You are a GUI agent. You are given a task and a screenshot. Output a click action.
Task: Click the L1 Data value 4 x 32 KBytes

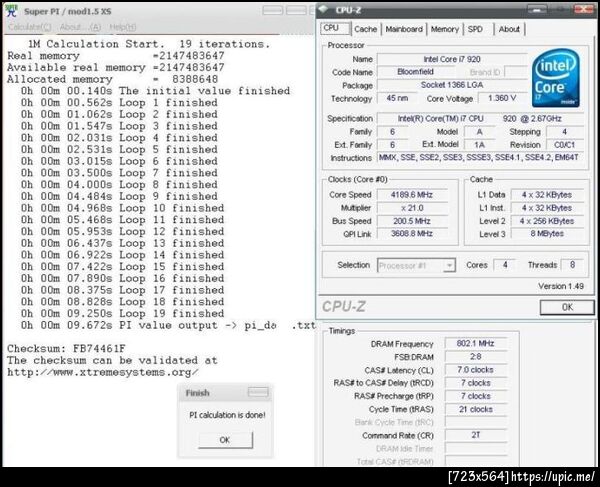pyautogui.click(x=547, y=195)
